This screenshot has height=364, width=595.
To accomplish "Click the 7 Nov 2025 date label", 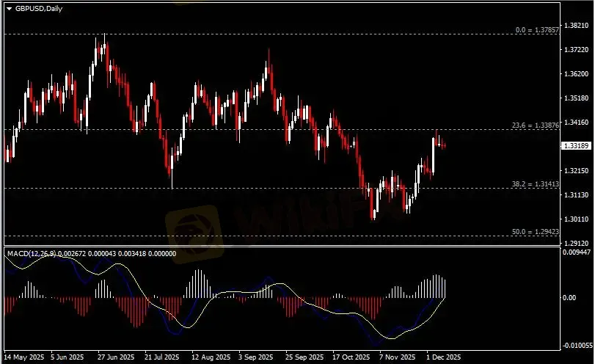I will (398, 357).
